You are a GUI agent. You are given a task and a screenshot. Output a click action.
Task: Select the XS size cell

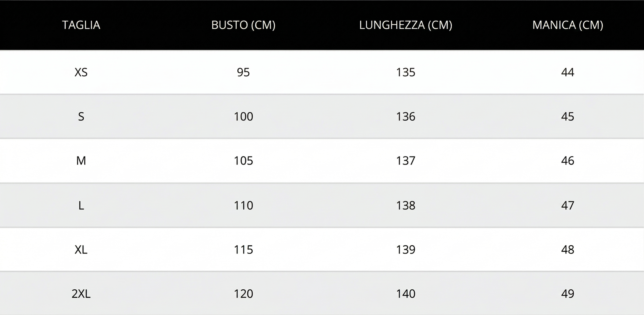point(81,72)
